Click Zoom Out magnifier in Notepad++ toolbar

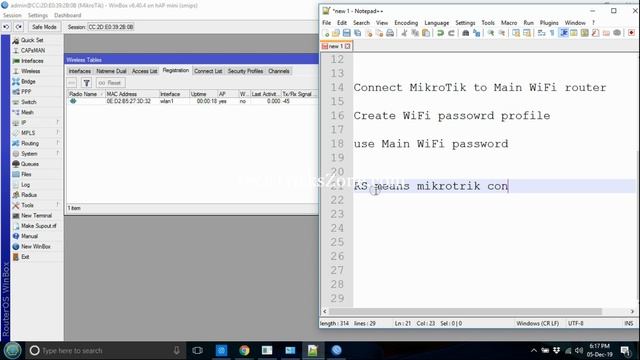click(x=502, y=33)
